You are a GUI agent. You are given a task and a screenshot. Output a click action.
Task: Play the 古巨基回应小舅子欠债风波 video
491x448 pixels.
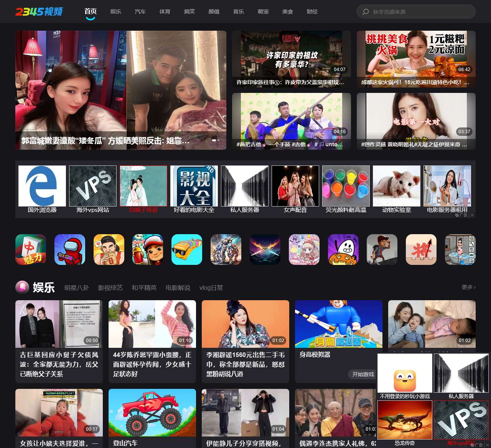pos(59,341)
